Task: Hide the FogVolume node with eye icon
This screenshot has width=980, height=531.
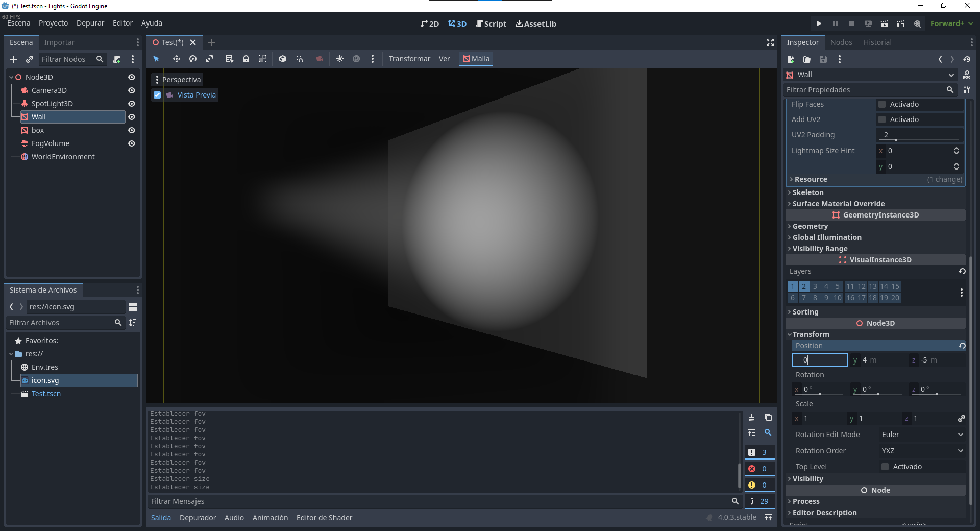Action: tap(132, 143)
